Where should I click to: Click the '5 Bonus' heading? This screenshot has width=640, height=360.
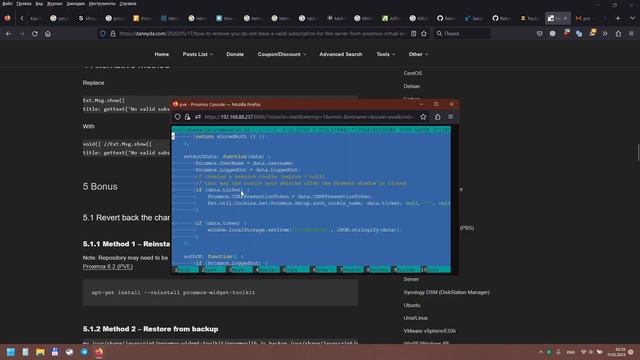[100, 187]
